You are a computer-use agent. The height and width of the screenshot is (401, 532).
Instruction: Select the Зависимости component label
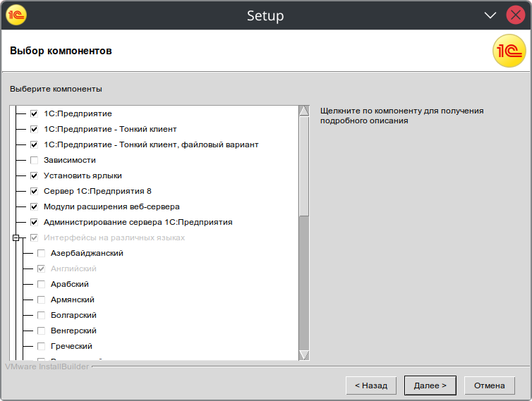pos(70,160)
